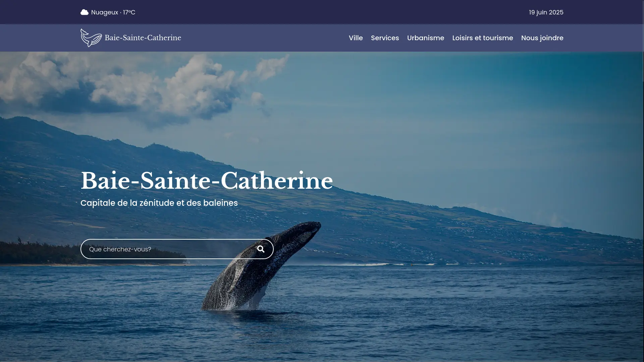Click the whale logo icon
The width and height of the screenshot is (644, 362).
click(91, 38)
